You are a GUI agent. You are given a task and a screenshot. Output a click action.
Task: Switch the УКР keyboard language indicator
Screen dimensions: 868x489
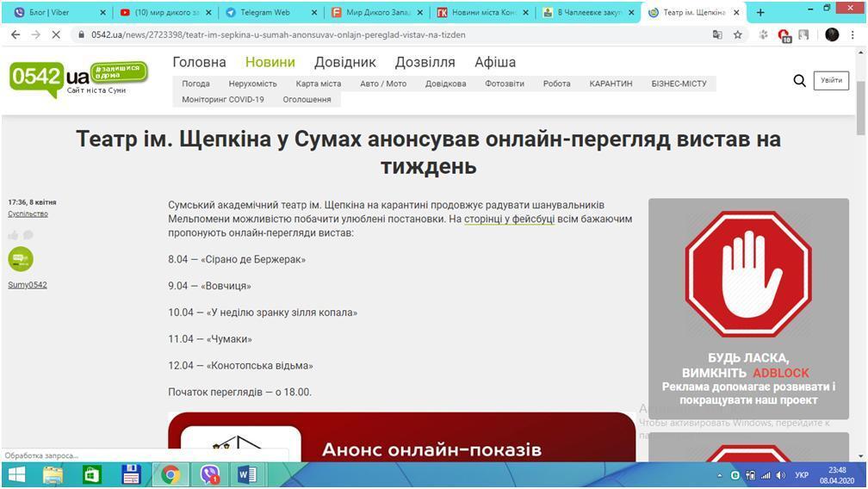[x=801, y=475]
